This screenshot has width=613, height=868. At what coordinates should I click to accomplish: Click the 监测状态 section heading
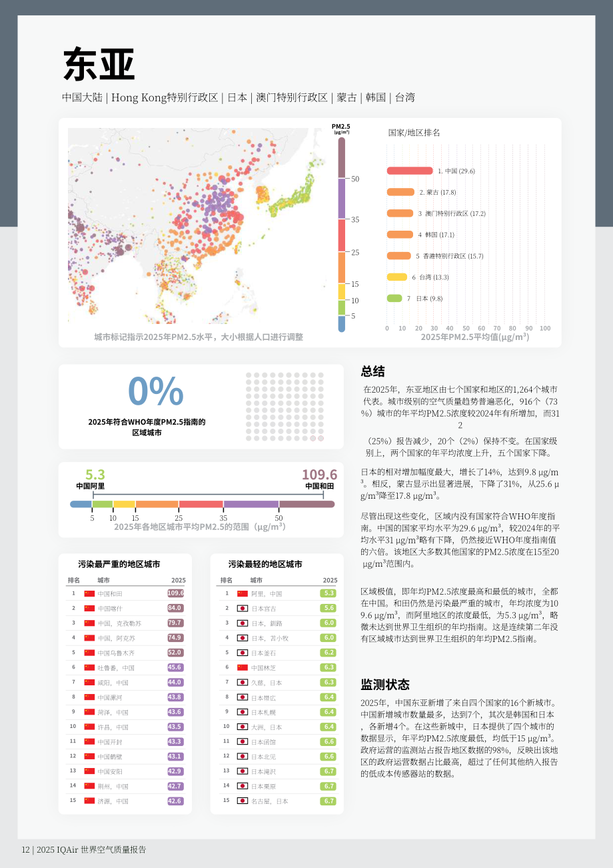click(x=385, y=685)
